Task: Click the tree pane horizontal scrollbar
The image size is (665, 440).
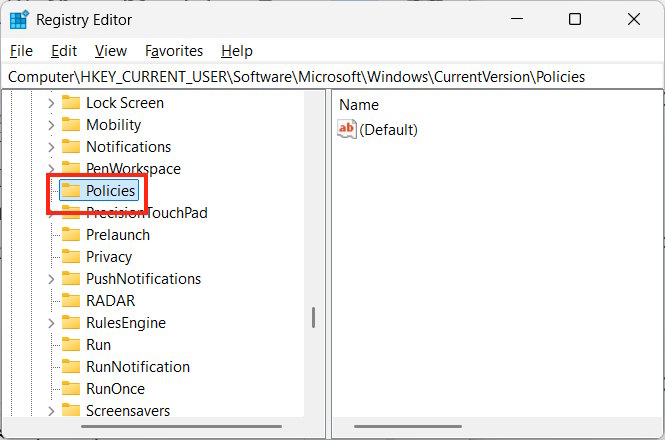Action: [182, 426]
